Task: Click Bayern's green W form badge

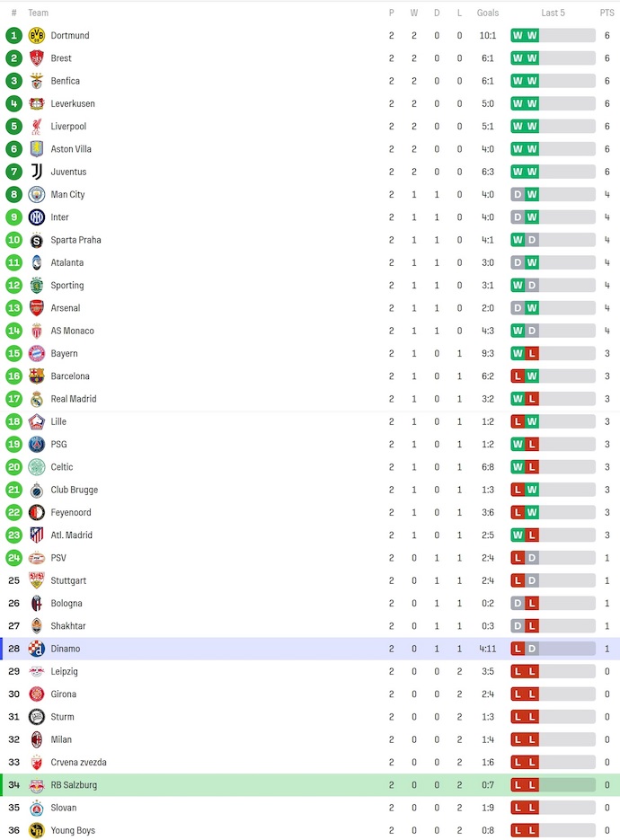Action: coord(518,353)
